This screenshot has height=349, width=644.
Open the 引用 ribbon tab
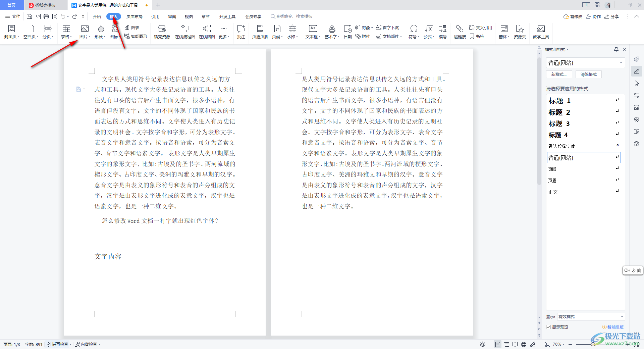[155, 16]
